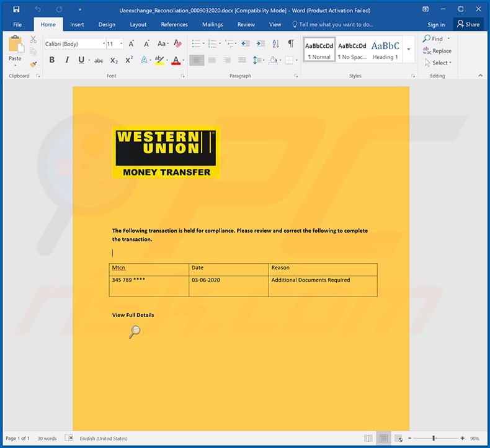490x448 pixels.
Task: Click the Save icon in quick access toolbar
Action: 16,9
